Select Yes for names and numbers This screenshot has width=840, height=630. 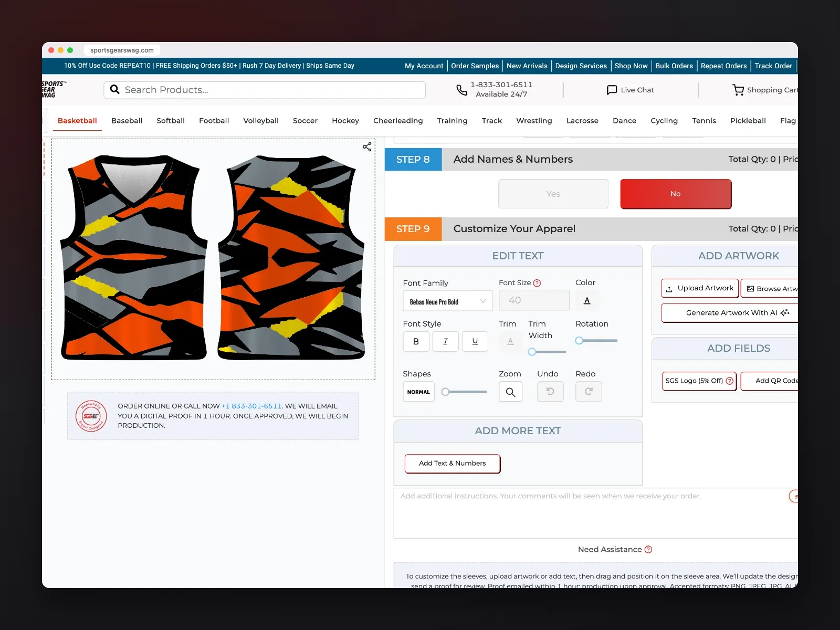coord(553,194)
